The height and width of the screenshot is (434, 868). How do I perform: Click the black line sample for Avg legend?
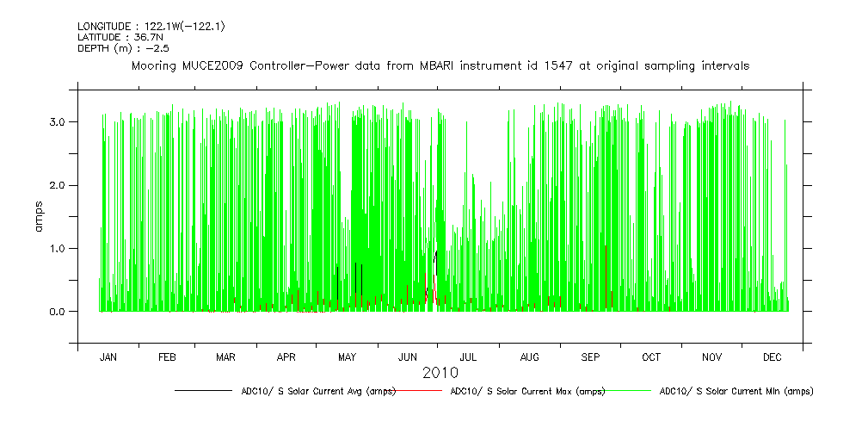tap(203, 391)
